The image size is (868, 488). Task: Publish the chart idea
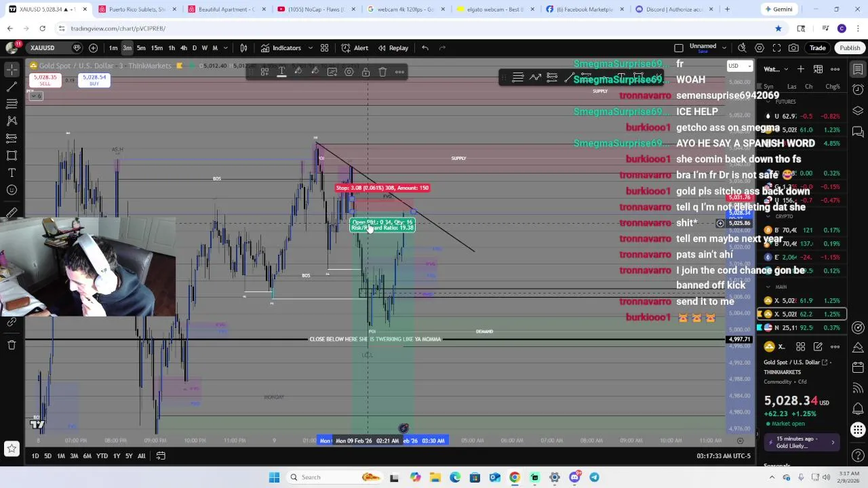[850, 48]
